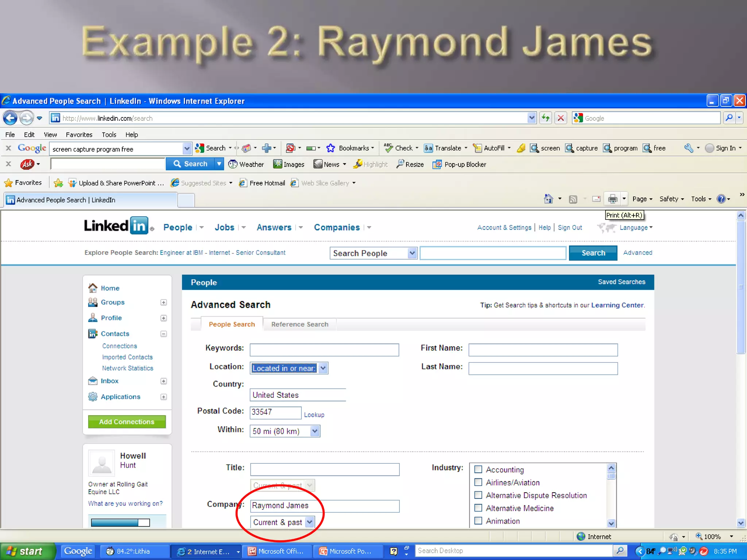The image size is (747, 560).
Task: Expand the Inbox sidebar section
Action: tap(164, 381)
